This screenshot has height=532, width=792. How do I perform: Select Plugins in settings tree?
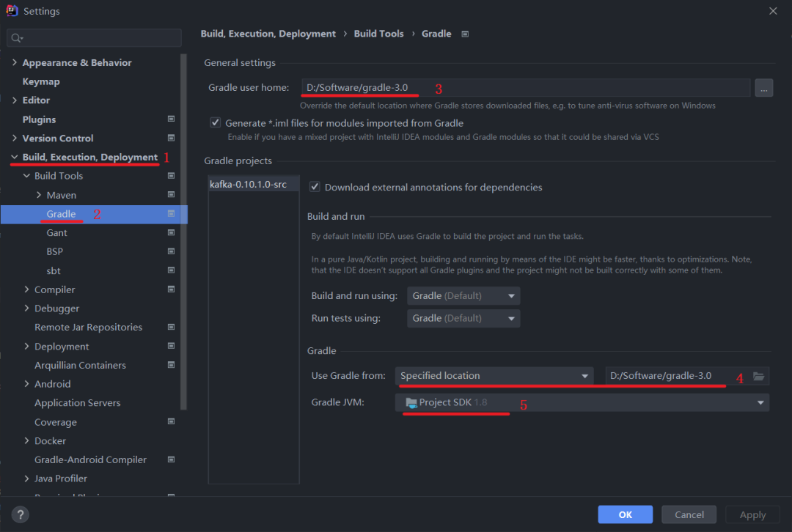coord(39,119)
